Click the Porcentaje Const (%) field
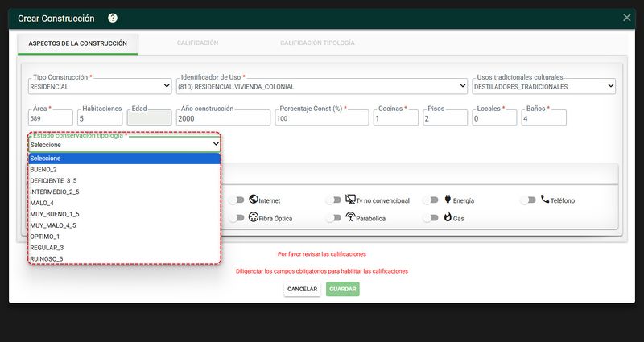This screenshot has height=342, width=644. click(322, 117)
